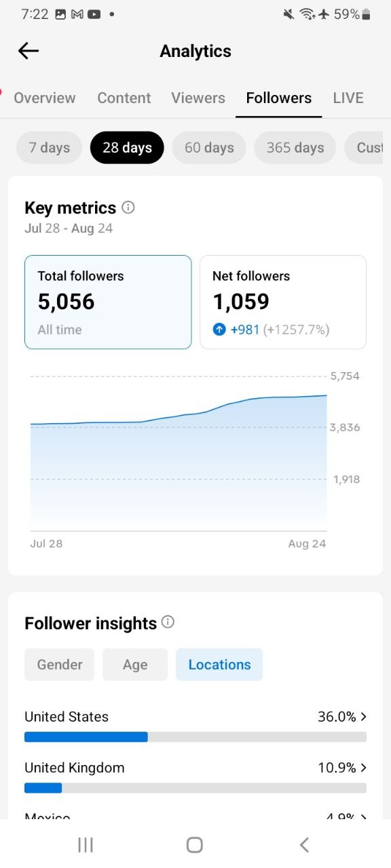
Task: Expand United Kingdom location chevron
Action: [364, 768]
